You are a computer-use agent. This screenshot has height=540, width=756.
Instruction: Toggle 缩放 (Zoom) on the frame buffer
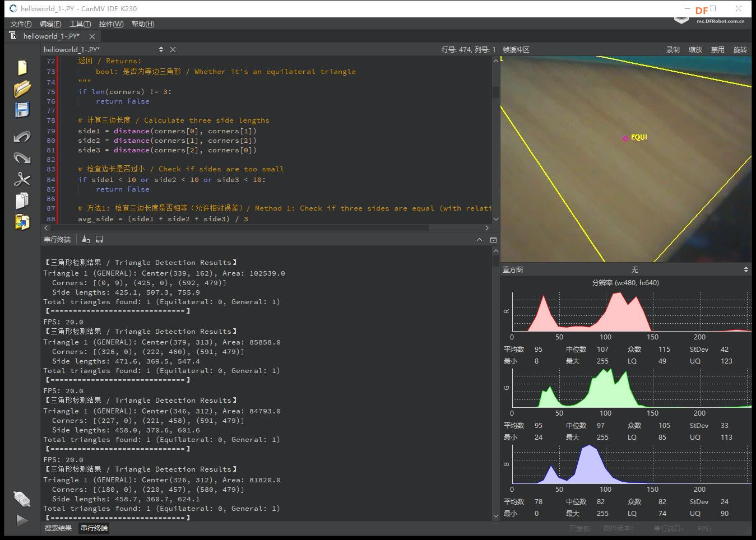(x=695, y=49)
